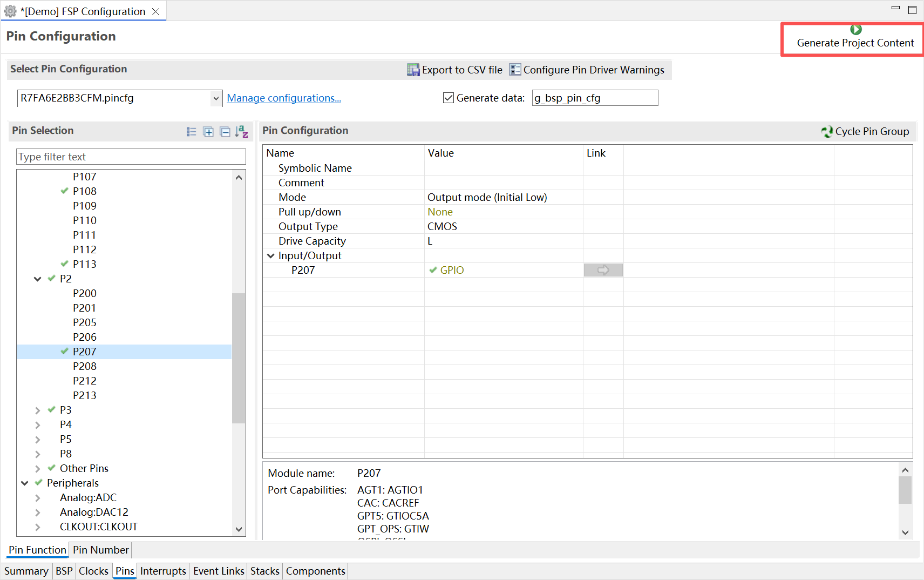Collapse all items in Pin Selection tree
924x580 pixels.
pos(225,132)
